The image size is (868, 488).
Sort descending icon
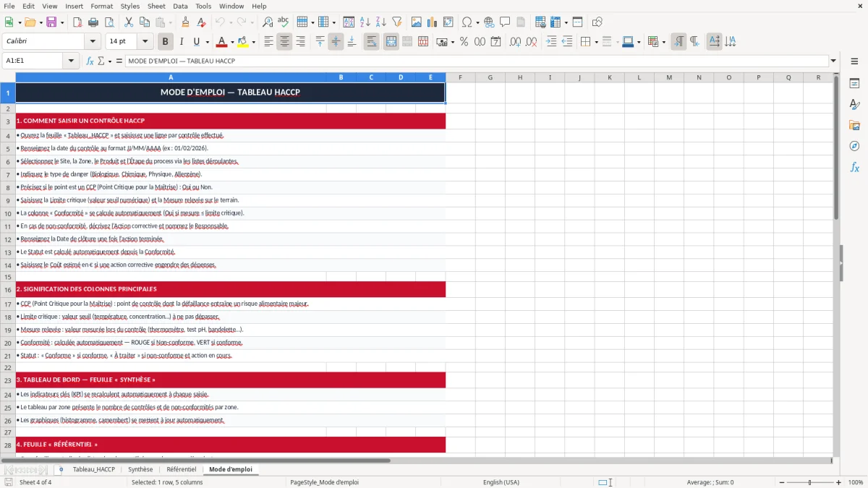pyautogui.click(x=381, y=22)
